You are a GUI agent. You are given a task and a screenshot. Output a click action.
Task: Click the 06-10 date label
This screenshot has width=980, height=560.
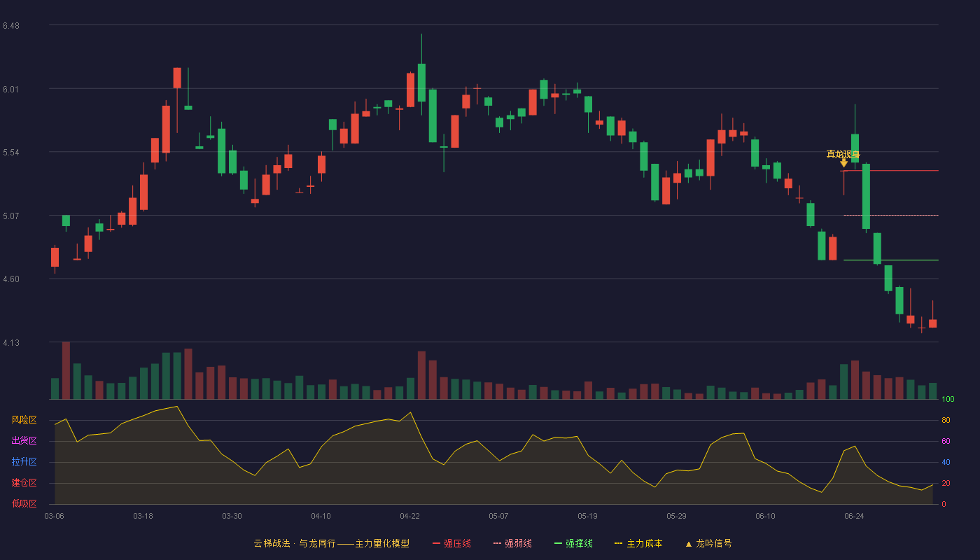pyautogui.click(x=765, y=516)
